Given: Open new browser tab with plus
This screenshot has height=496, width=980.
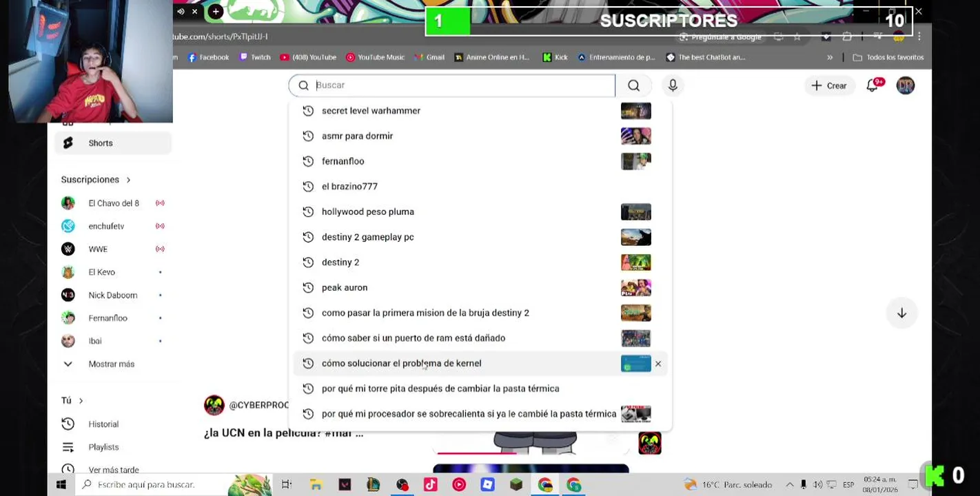Looking at the screenshot, I should click(216, 12).
